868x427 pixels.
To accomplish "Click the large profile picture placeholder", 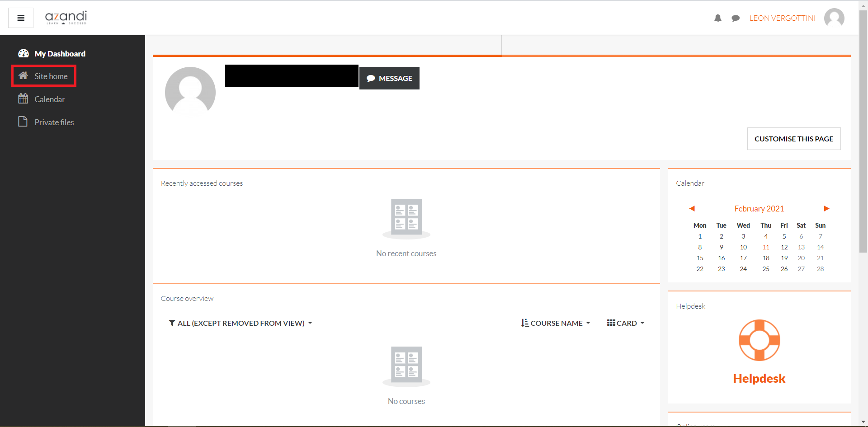I will pos(190,92).
